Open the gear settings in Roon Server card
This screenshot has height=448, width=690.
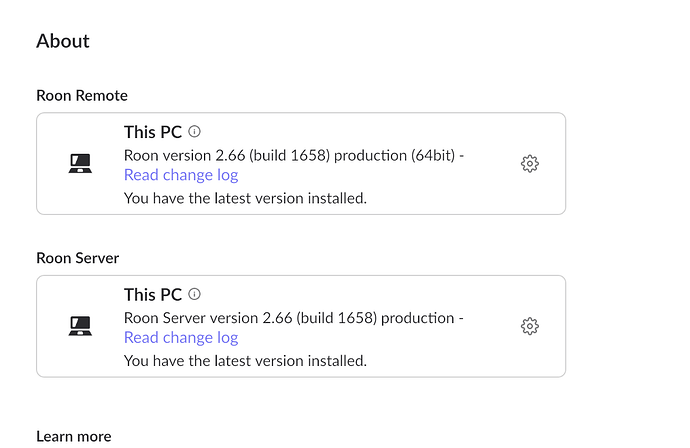(529, 326)
